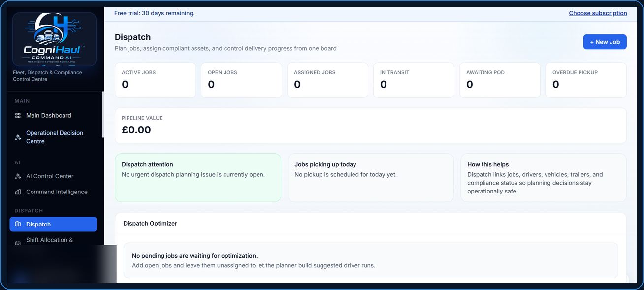Click the Dispatch map icon in sidebar

coord(18,224)
